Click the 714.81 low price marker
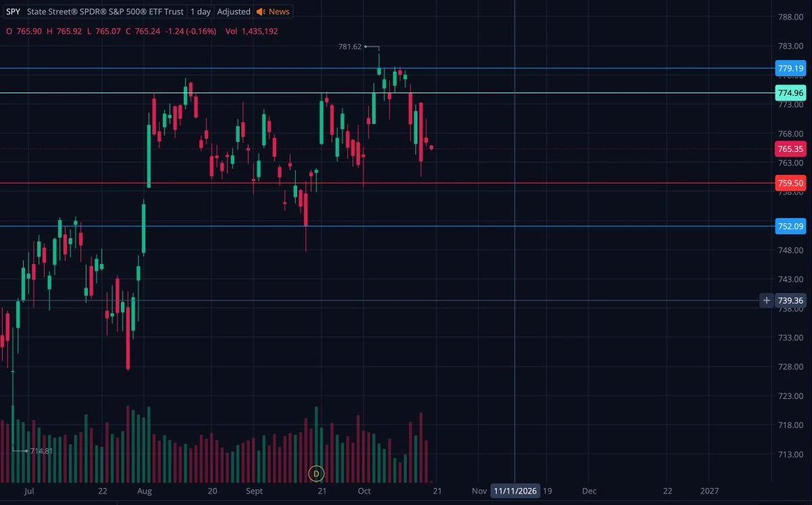The image size is (812, 505). coord(41,451)
